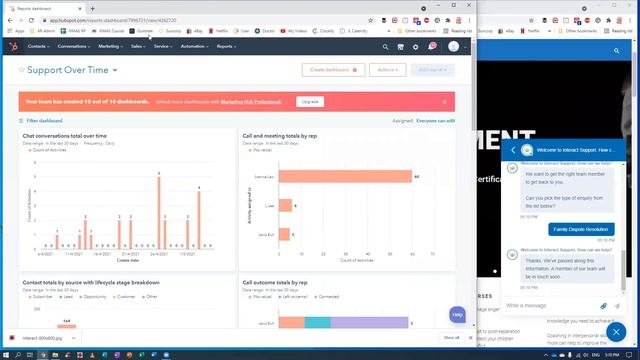This screenshot has width=640, height=360.
Task: Open the Windows notification center
Action: tap(629, 355)
